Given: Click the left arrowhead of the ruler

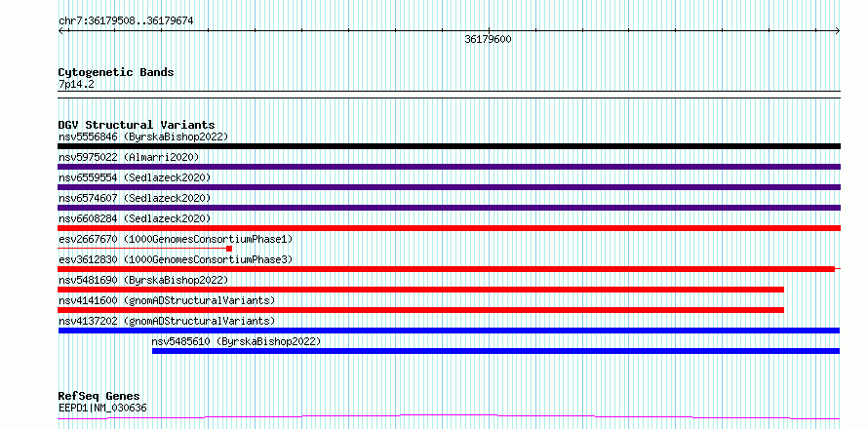Looking at the screenshot, I should pos(60,31).
